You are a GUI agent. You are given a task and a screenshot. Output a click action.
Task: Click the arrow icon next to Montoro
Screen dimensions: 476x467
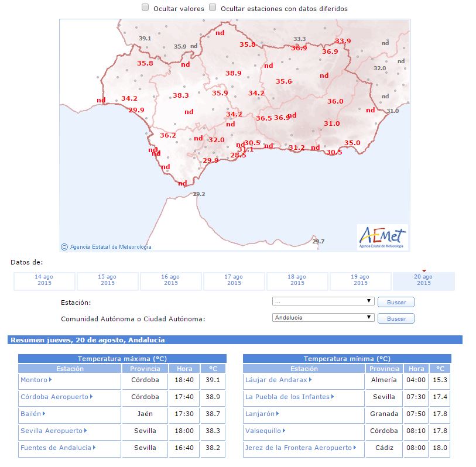(x=51, y=380)
